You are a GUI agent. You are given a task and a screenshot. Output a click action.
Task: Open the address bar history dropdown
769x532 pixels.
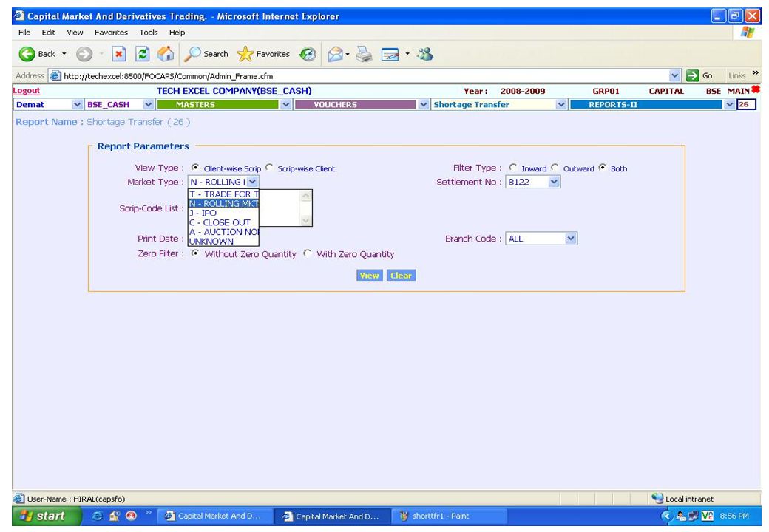(675, 75)
